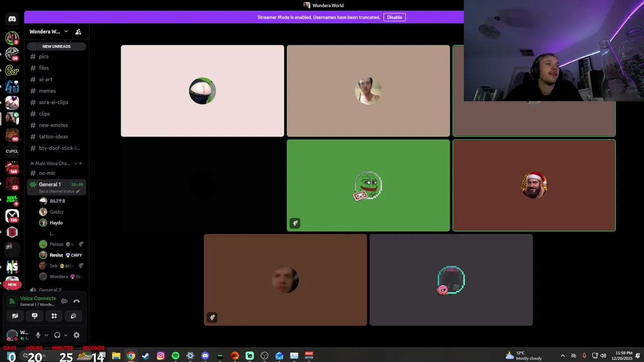Open OBS Studio from taskbar
This screenshot has height=362, width=644.
point(265,356)
